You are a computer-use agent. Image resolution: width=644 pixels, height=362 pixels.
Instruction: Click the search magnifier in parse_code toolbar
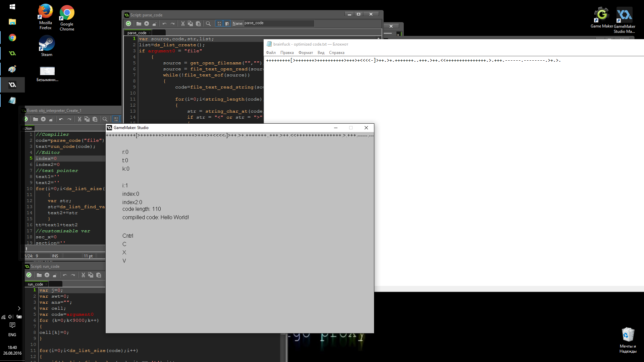click(x=208, y=23)
